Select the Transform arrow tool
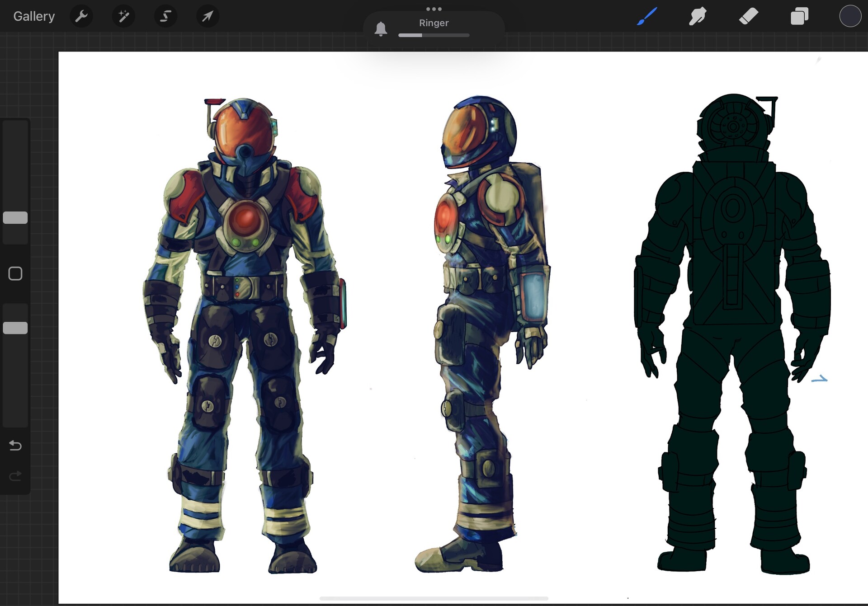This screenshot has width=868, height=606. pos(208,16)
